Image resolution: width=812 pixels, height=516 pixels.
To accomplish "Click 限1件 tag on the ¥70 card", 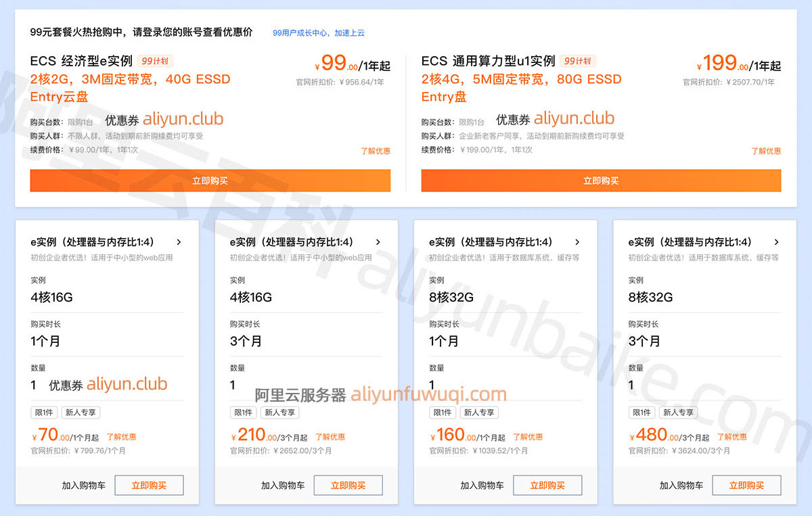I will pos(44,413).
